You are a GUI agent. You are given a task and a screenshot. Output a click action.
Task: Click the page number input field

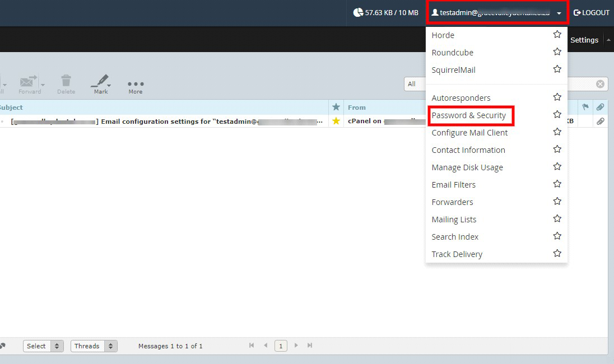click(281, 346)
